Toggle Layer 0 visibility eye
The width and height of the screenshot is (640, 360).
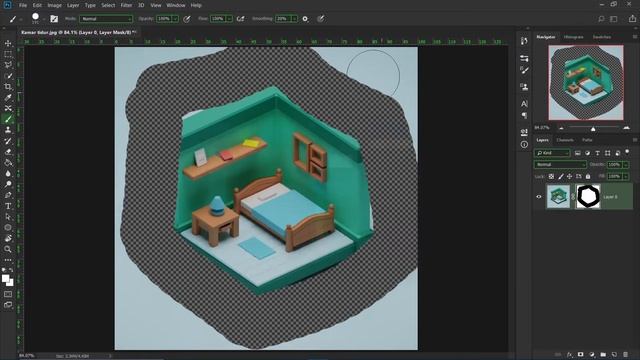pos(539,197)
